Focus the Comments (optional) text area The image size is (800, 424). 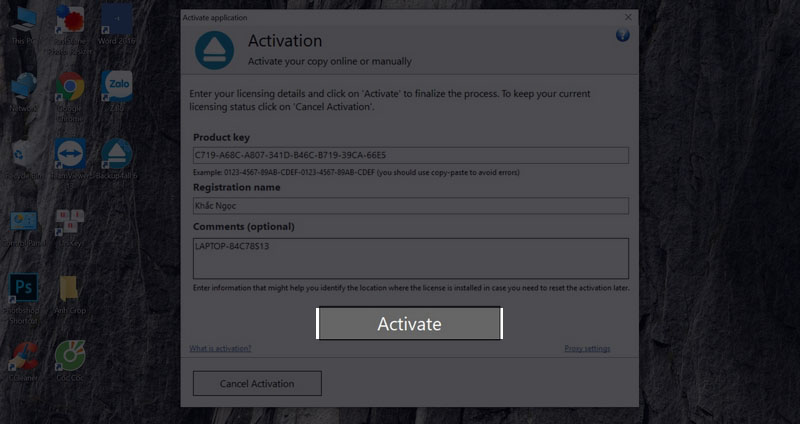pyautogui.click(x=411, y=258)
